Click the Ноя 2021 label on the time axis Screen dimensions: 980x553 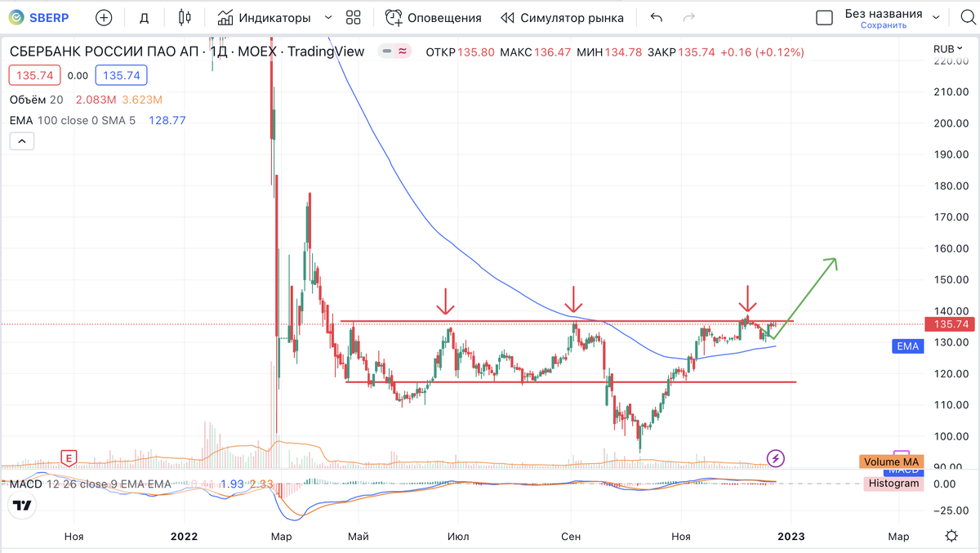(74, 537)
